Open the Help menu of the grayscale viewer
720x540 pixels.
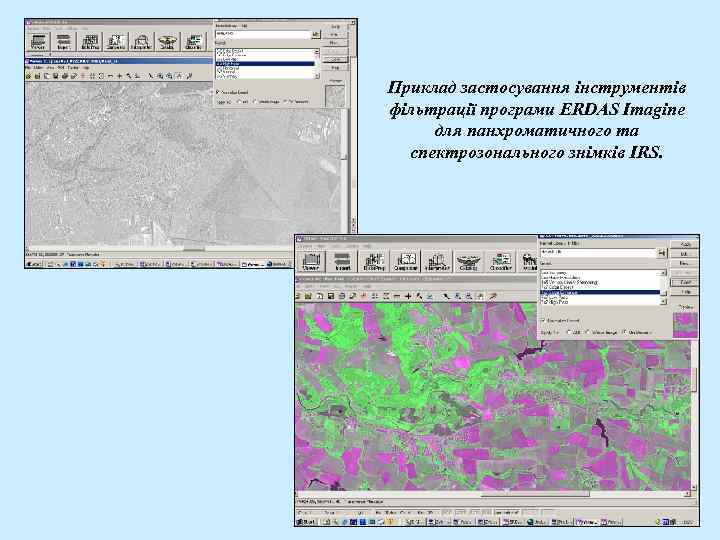pyautogui.click(x=86, y=68)
